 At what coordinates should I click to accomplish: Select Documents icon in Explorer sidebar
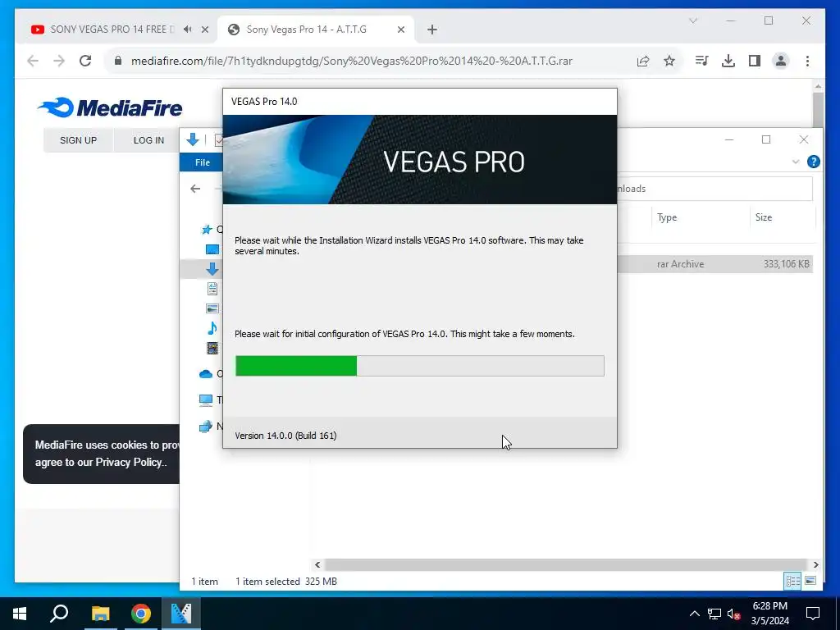click(212, 289)
